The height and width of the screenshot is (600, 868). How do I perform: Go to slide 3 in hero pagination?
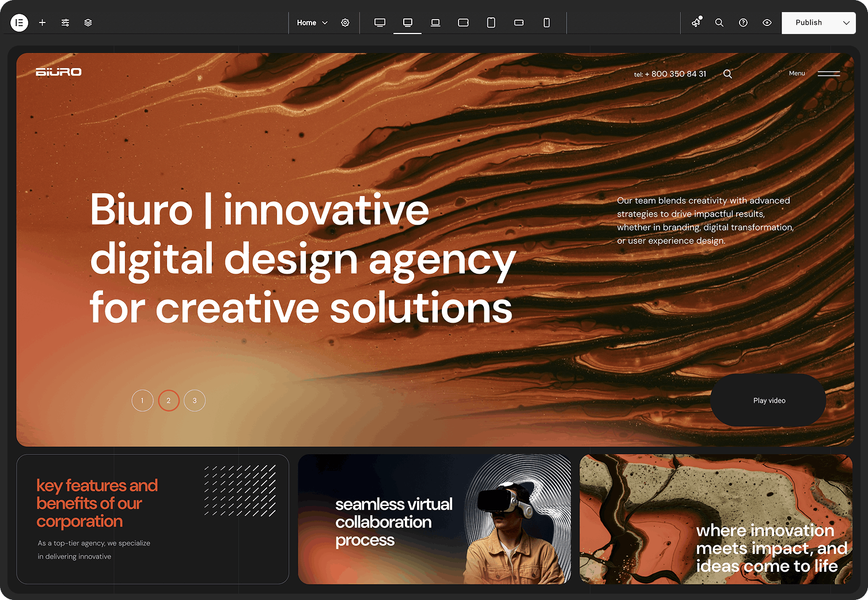click(195, 401)
